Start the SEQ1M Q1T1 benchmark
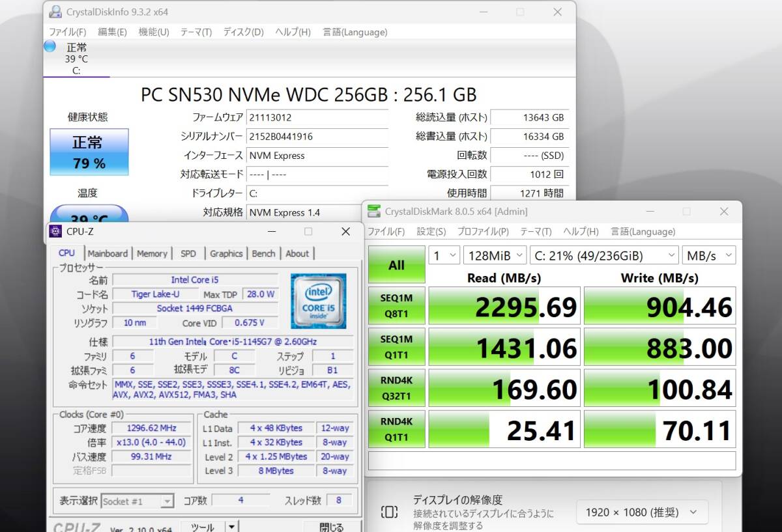 click(x=396, y=346)
